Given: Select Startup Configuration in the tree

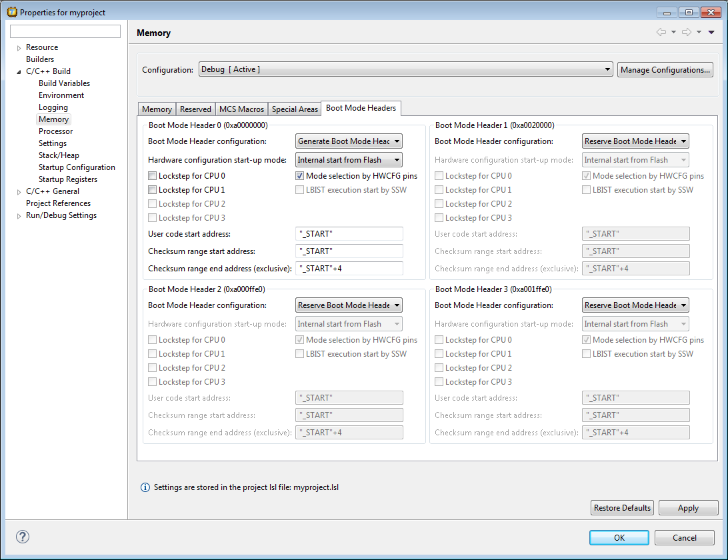Looking at the screenshot, I should click(77, 167).
